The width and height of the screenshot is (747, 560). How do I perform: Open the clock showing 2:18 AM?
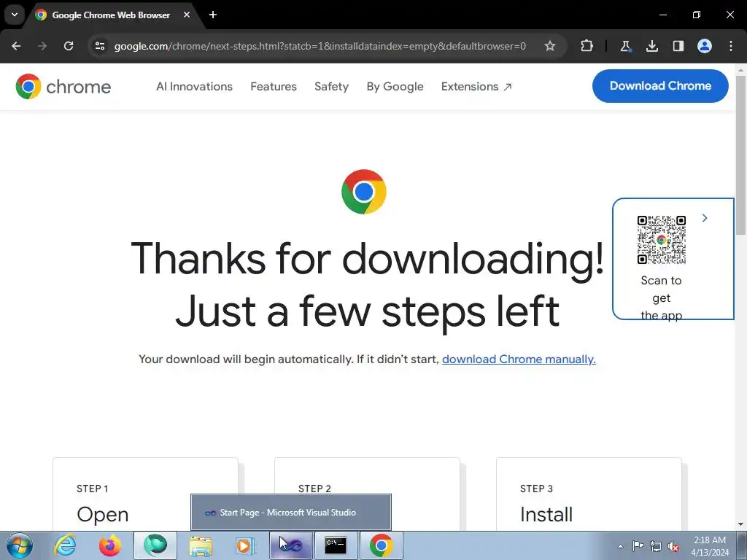[710, 546]
